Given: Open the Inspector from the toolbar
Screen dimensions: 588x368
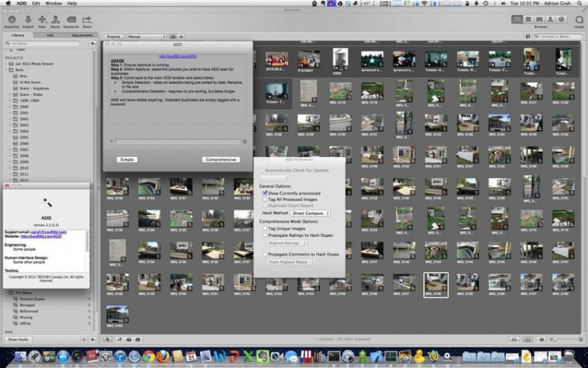Looking at the screenshot, I should [11, 18].
